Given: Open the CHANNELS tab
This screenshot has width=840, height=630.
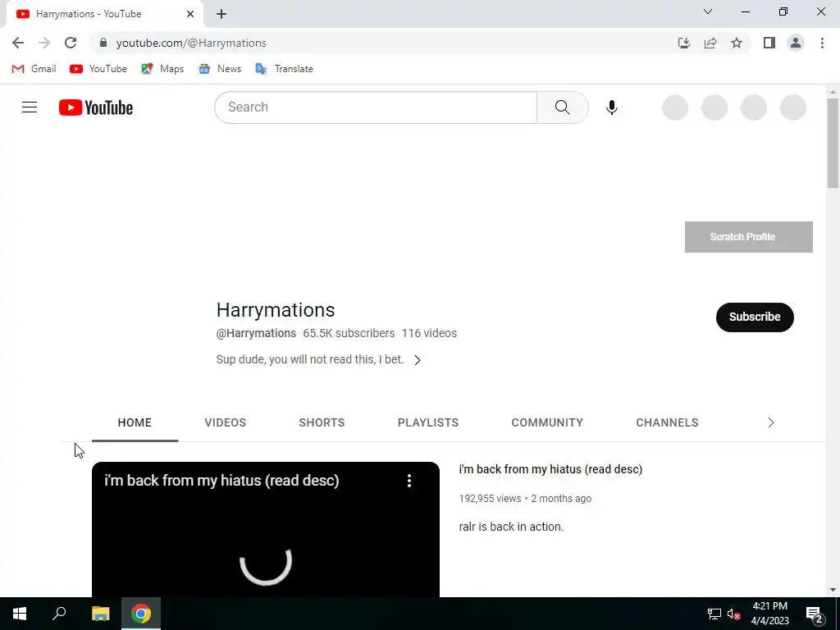Looking at the screenshot, I should click(x=667, y=422).
